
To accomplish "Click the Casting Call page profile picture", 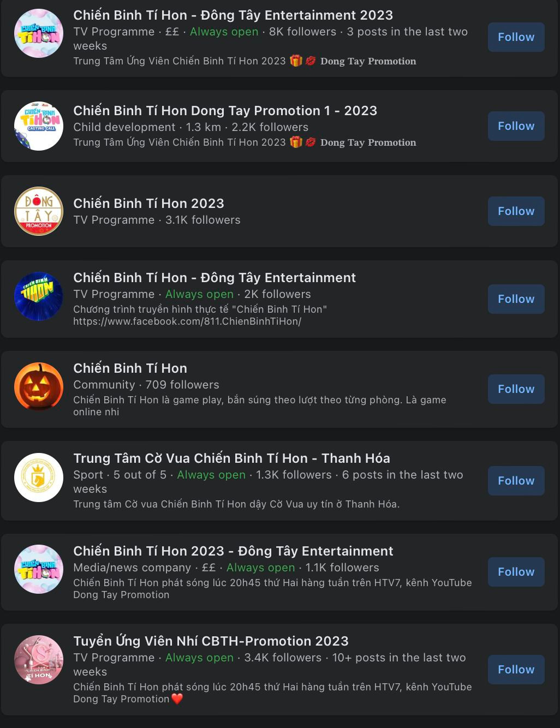I will (x=39, y=126).
